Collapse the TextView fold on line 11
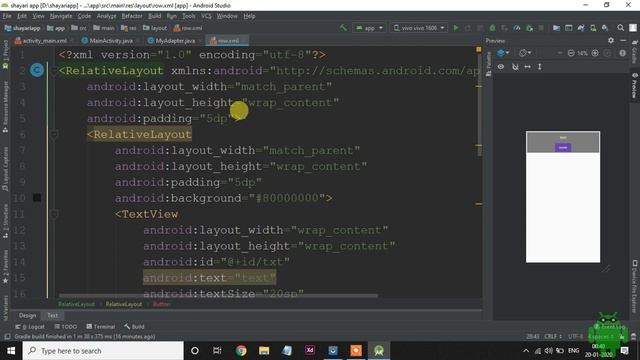The width and height of the screenshot is (640, 360). (x=54, y=214)
